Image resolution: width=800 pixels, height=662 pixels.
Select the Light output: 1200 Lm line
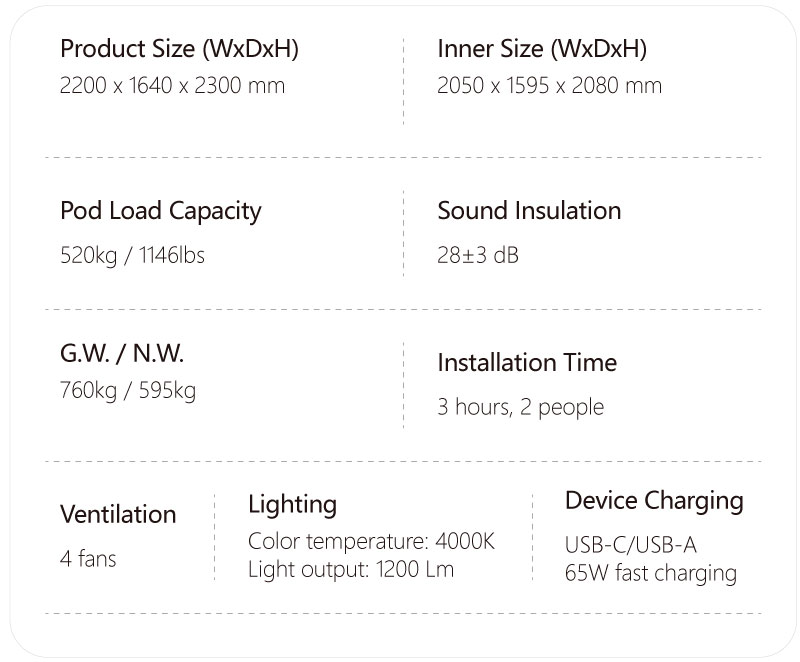click(350, 570)
